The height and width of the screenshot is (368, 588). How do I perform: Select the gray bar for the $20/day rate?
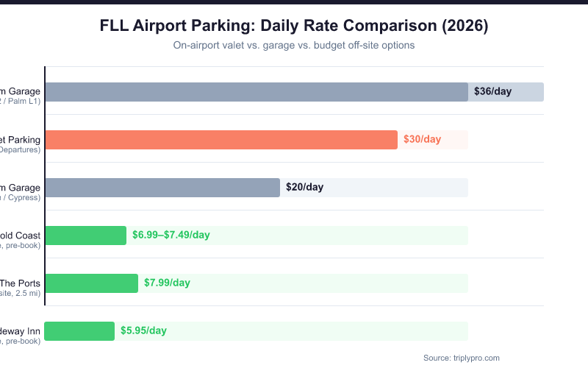pos(162,188)
